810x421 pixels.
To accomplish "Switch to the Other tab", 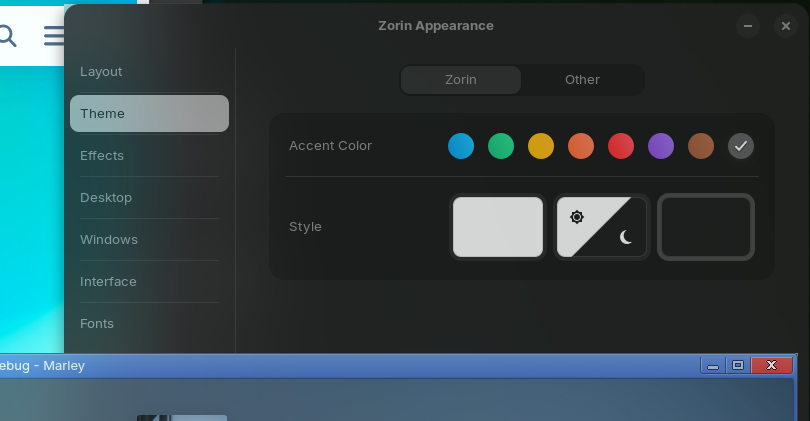I will [x=582, y=80].
